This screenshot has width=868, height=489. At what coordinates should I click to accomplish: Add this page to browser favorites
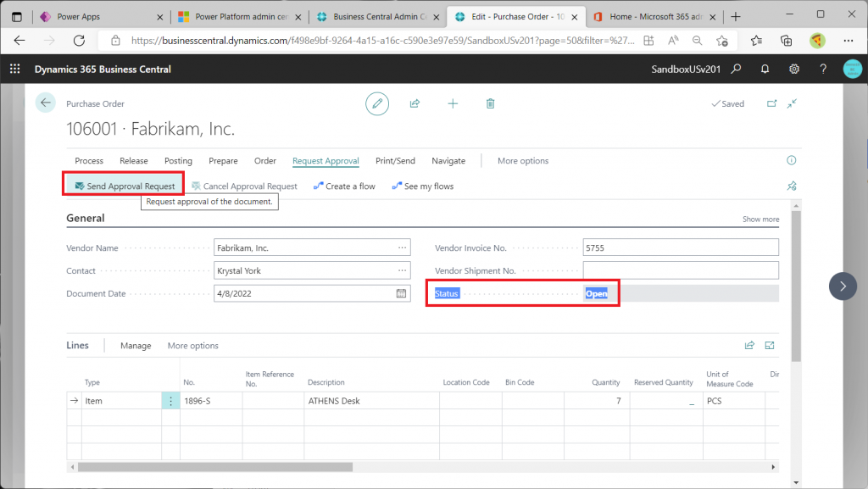(722, 41)
